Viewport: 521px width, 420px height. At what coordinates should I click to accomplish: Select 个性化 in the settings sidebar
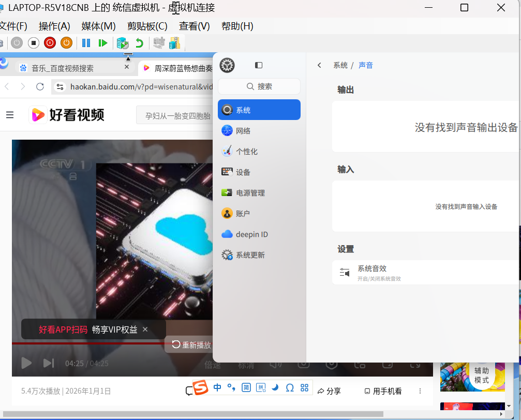tap(259, 151)
